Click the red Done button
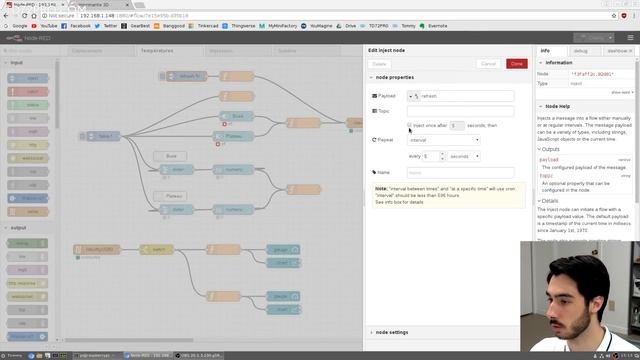Screen dimensions: 640x360 (517, 64)
